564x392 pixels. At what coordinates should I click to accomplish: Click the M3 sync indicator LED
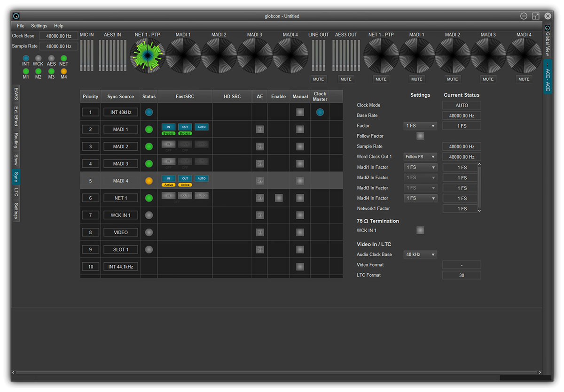51,71
